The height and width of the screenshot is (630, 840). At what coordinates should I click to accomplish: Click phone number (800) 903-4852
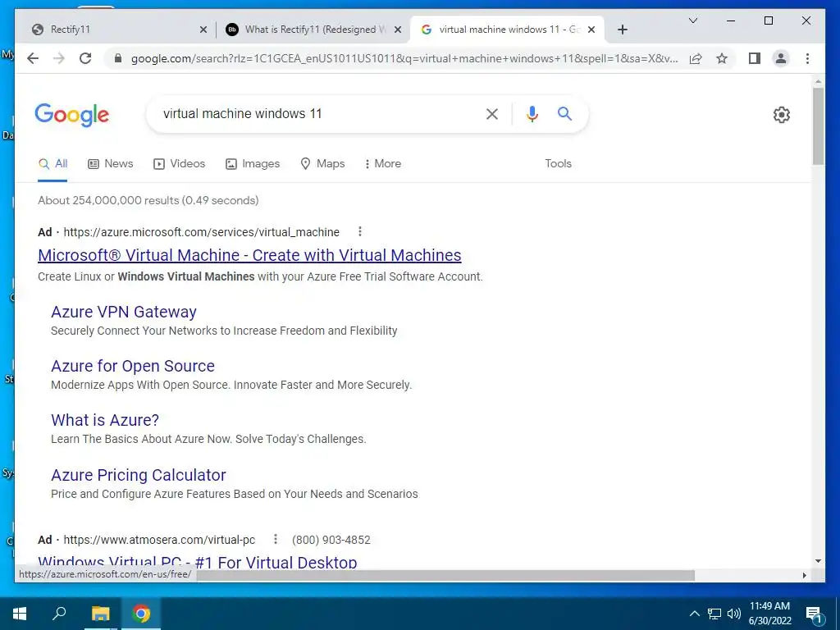click(331, 540)
